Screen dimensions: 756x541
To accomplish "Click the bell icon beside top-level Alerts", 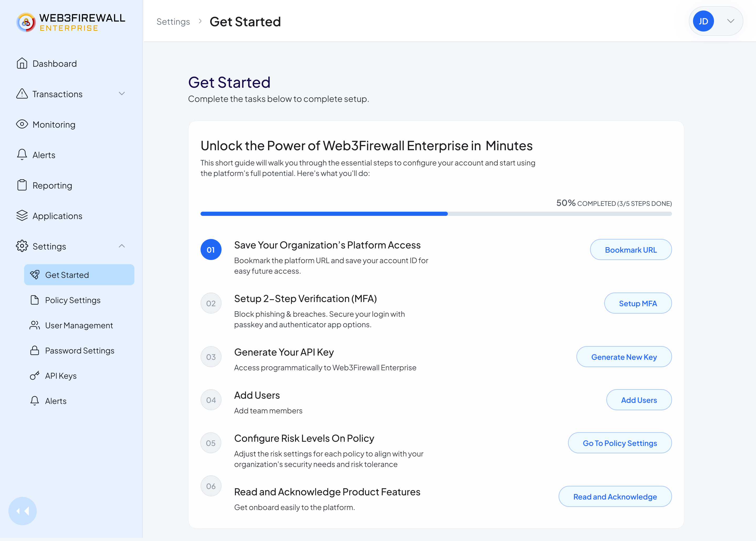I will tap(22, 155).
